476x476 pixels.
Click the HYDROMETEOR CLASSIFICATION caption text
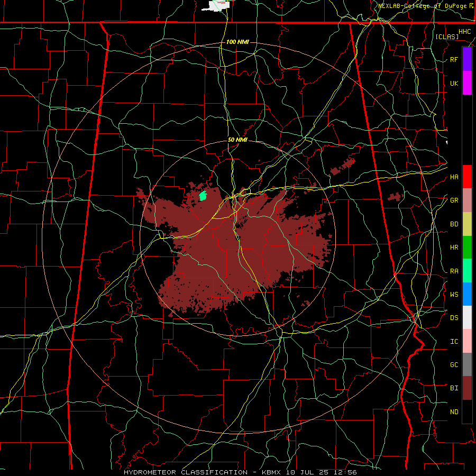click(x=186, y=472)
